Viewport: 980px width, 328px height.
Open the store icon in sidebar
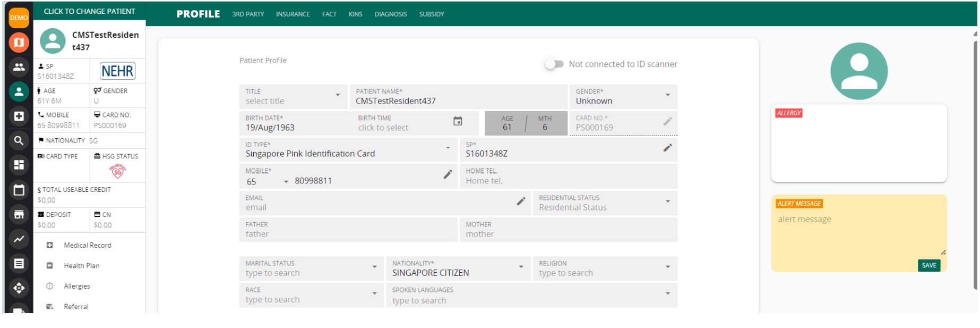19,214
